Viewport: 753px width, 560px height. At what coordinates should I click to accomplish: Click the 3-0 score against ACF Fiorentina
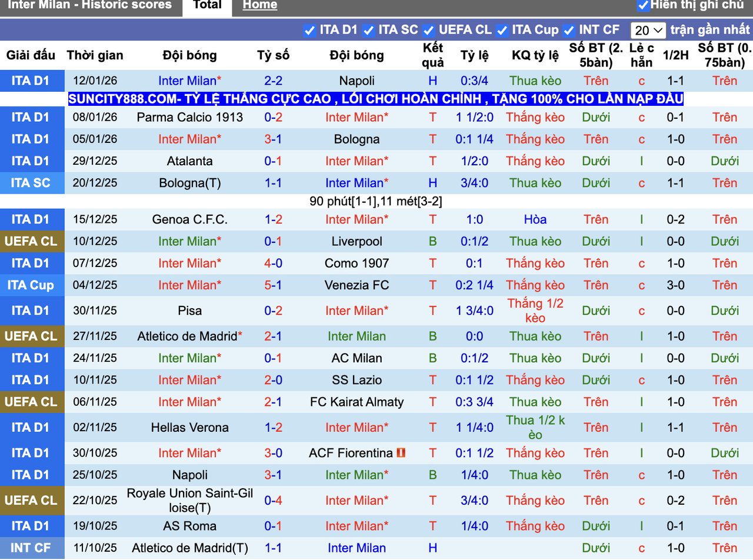click(274, 453)
